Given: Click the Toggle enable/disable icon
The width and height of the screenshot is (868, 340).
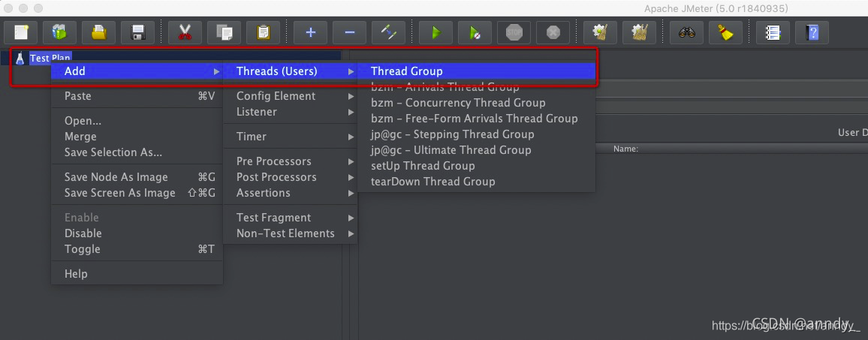Looking at the screenshot, I should (x=388, y=33).
